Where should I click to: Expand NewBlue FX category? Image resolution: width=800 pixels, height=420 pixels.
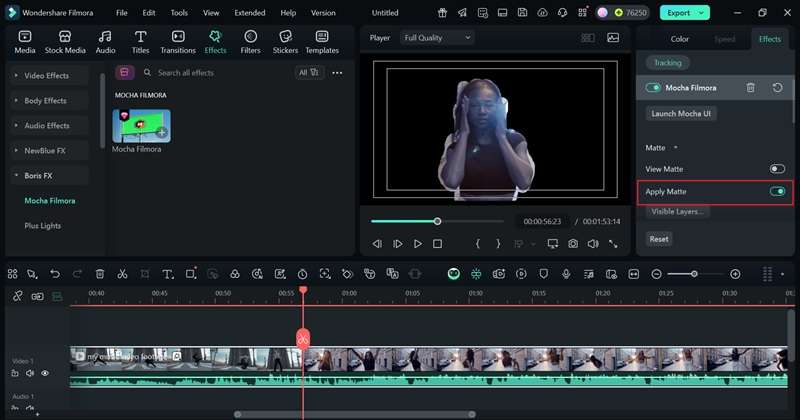pyautogui.click(x=47, y=151)
